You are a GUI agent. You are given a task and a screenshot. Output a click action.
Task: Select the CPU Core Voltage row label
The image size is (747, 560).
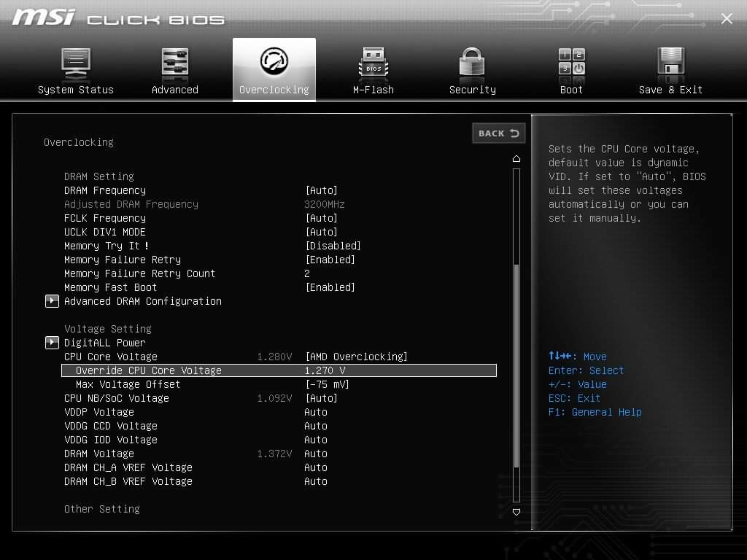click(111, 357)
